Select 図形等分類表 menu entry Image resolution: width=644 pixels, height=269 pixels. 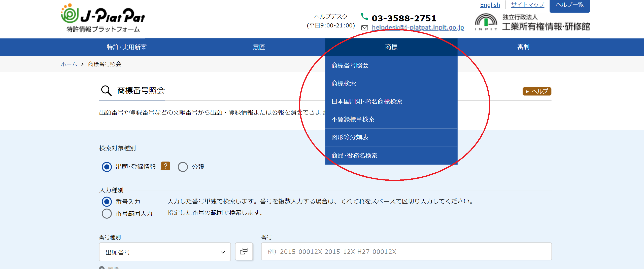(x=391, y=137)
